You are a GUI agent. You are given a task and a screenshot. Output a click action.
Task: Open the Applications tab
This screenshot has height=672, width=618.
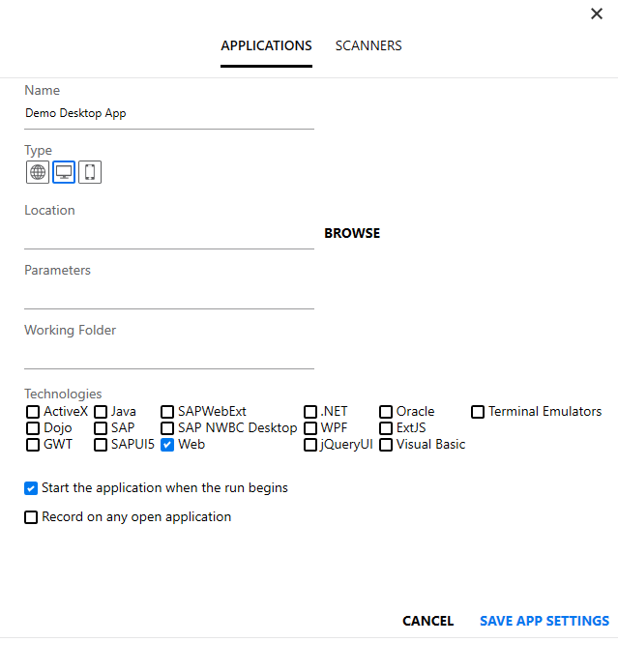tap(266, 45)
